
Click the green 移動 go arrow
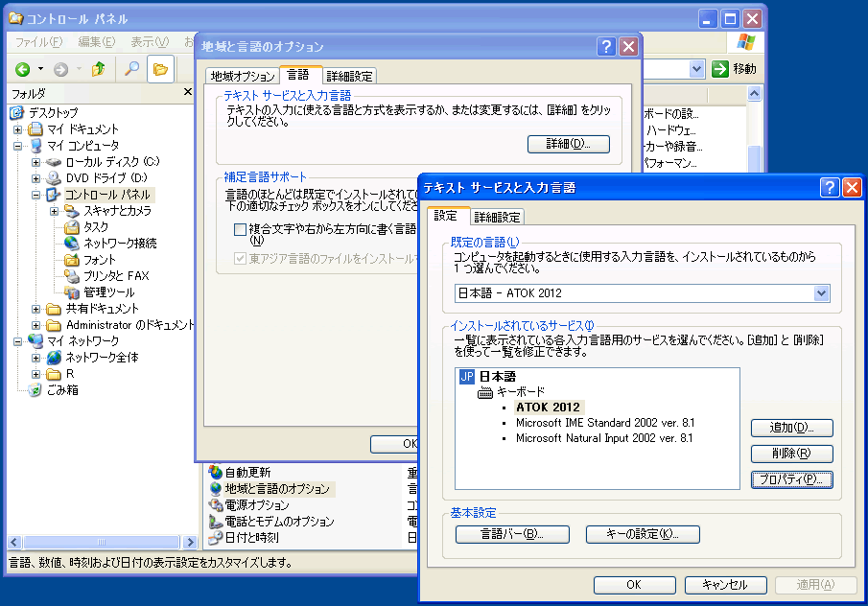pyautogui.click(x=719, y=69)
